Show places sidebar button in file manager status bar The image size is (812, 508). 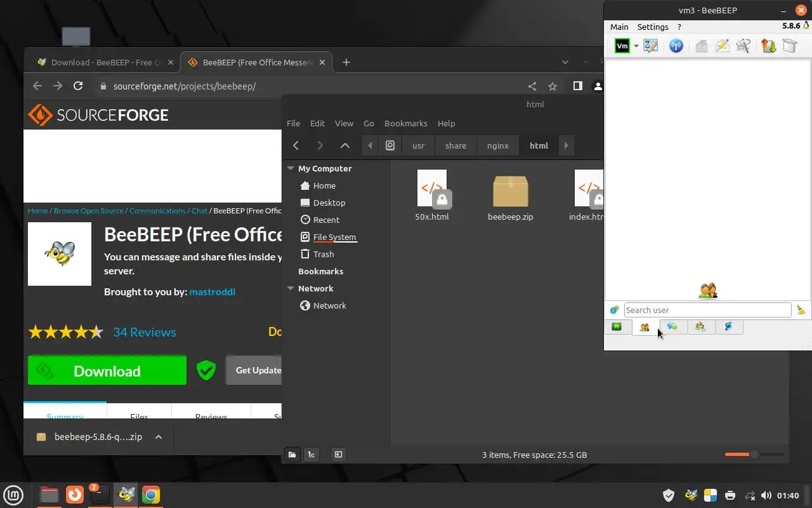coord(292,455)
